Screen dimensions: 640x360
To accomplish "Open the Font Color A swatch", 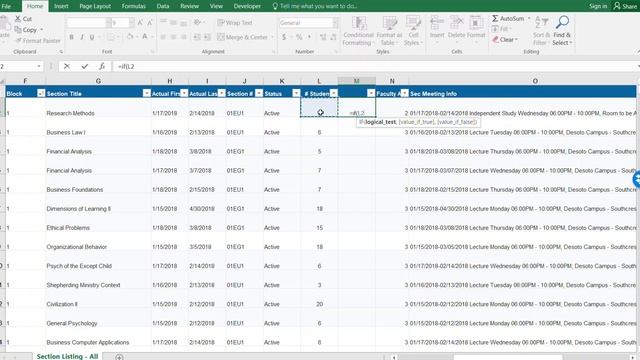I will [144, 37].
